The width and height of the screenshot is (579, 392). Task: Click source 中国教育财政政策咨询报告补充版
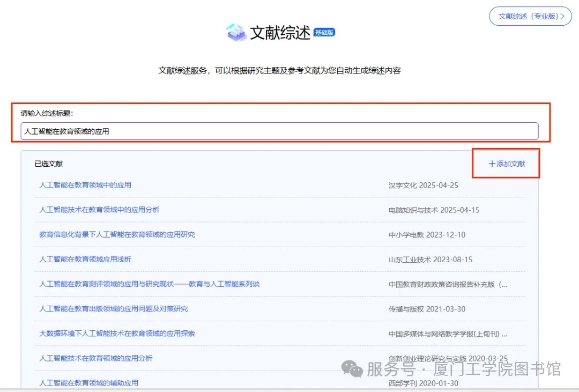coord(448,285)
